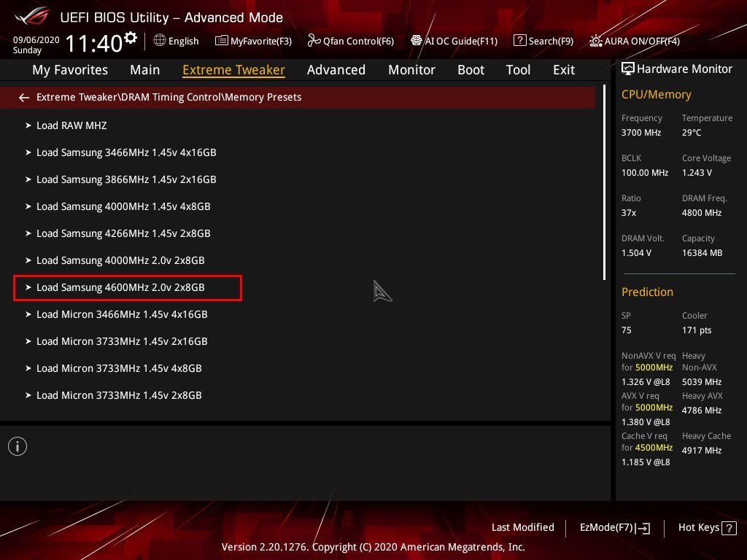
Task: Click the 1.380 V @L8 value
Action: 646,422
